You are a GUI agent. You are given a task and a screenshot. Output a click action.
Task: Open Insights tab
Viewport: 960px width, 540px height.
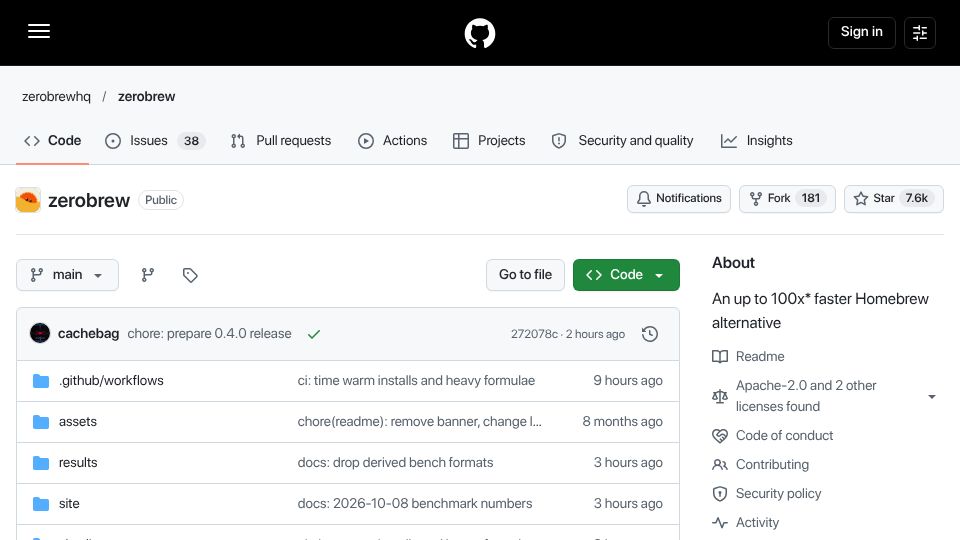(757, 141)
